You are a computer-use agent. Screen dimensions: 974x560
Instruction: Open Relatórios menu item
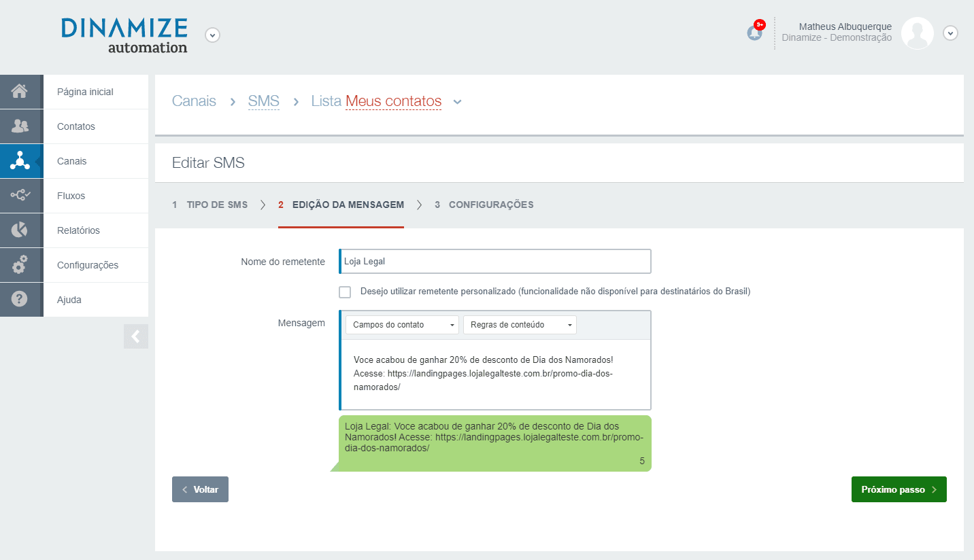click(x=78, y=230)
